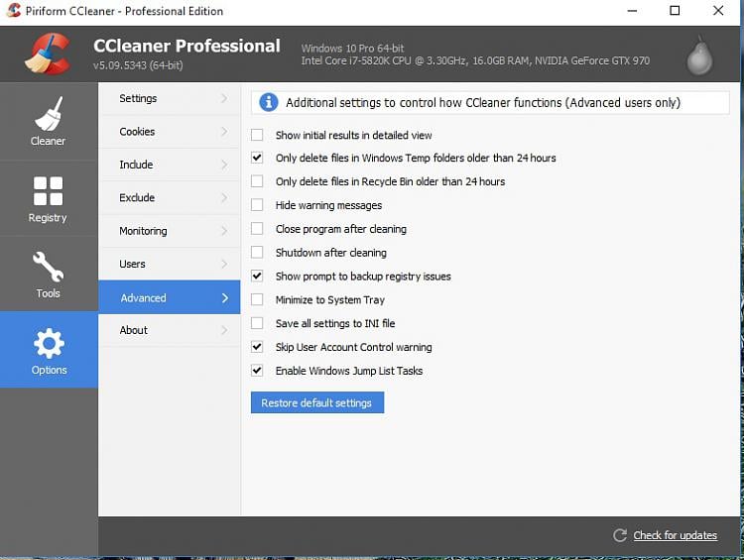Tick the Hide warning messages checkbox
Viewport: 744px width, 560px height.
click(x=257, y=205)
